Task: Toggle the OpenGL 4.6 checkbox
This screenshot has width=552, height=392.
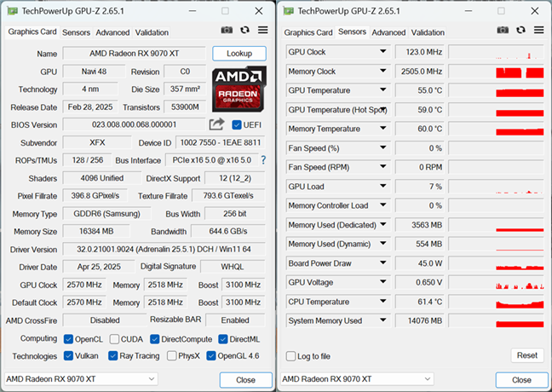Action: pyautogui.click(x=211, y=355)
